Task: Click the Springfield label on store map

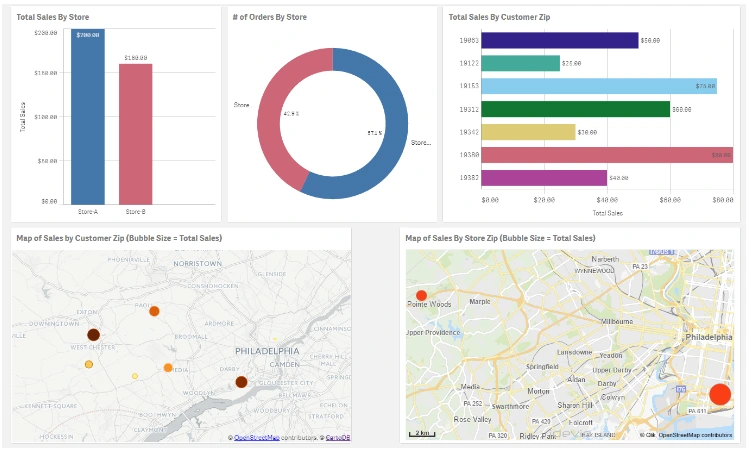Action: coord(542,367)
